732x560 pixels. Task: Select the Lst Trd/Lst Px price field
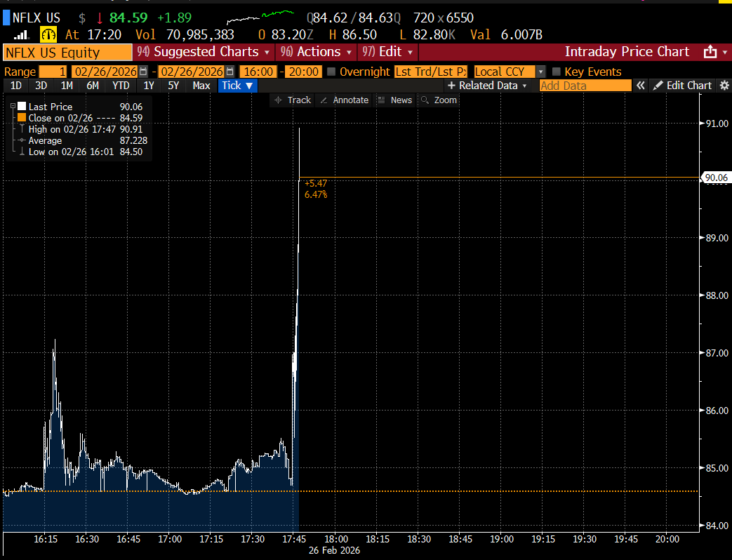430,72
